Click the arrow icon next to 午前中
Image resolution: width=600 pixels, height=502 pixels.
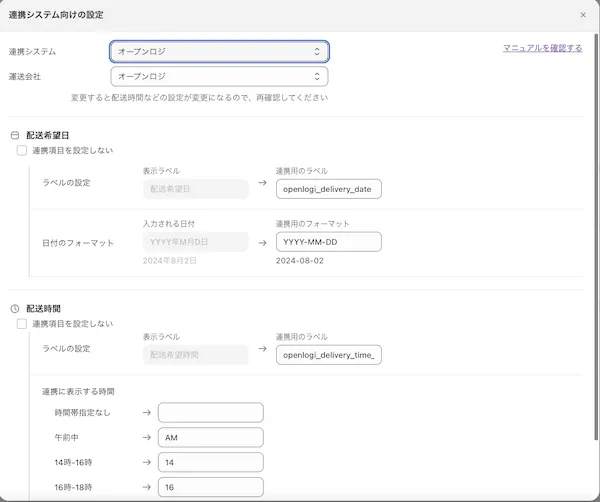click(146, 437)
